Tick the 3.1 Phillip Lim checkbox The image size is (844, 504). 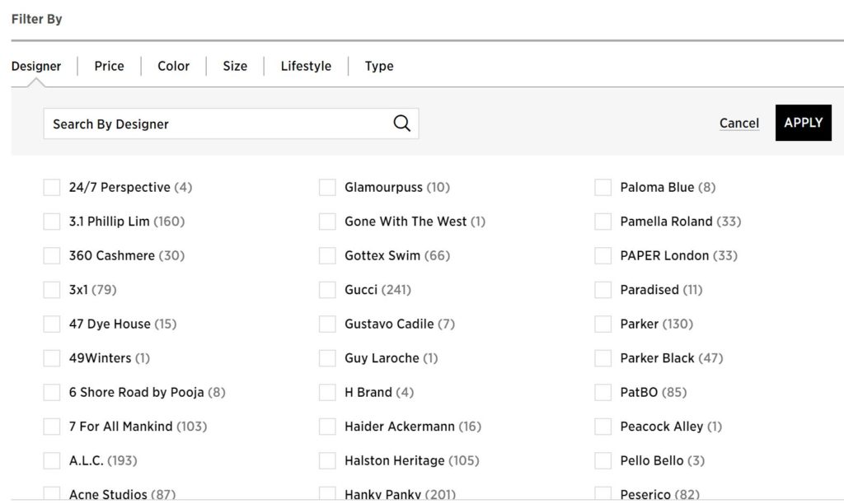52,222
